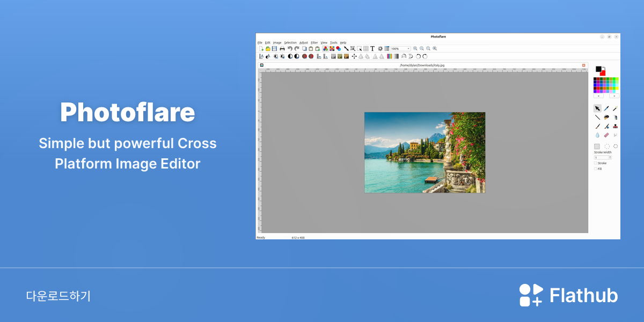Enable the Fill checkbox
This screenshot has width=644, height=322.
pos(596,169)
